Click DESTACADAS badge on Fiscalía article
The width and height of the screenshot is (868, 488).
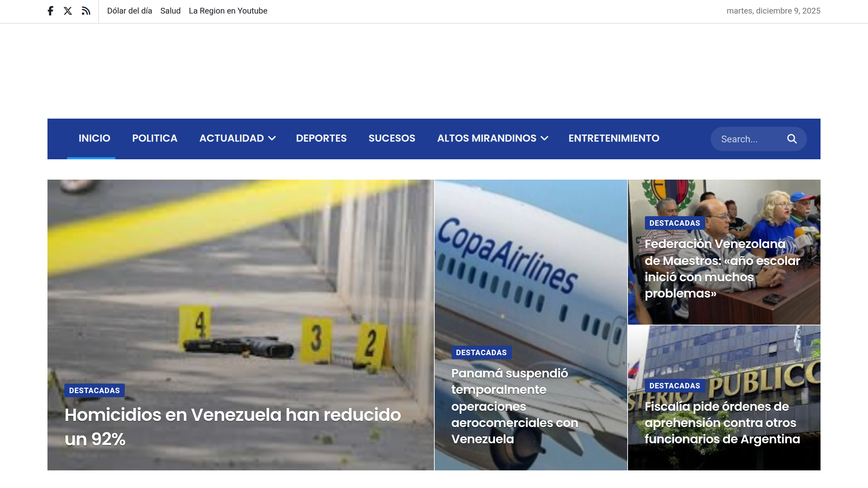[x=674, y=385]
